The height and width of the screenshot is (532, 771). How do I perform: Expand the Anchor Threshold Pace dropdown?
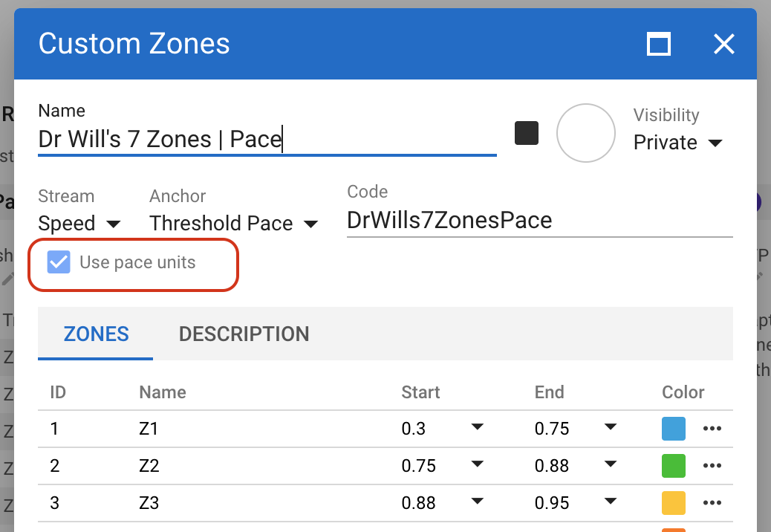coord(233,224)
